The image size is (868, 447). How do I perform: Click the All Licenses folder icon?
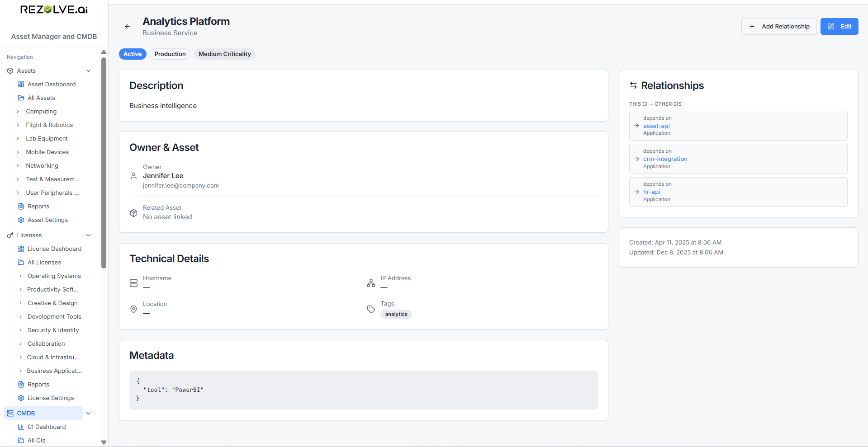[x=21, y=263]
